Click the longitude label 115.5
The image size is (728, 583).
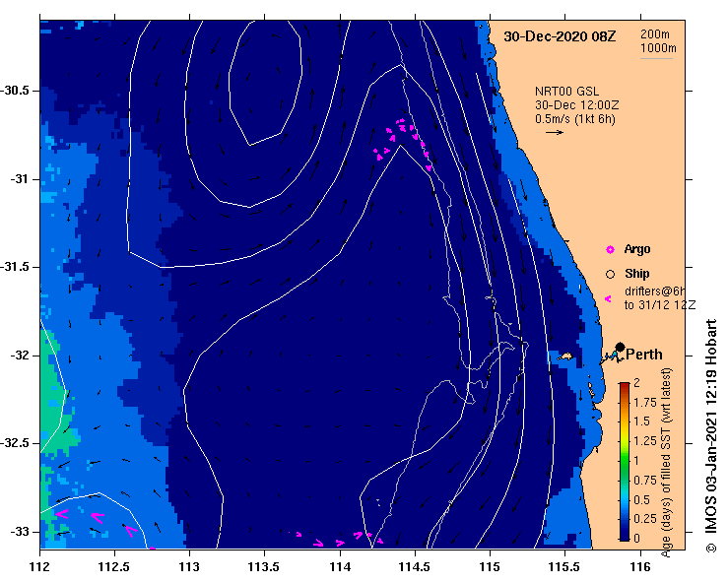[565, 567]
